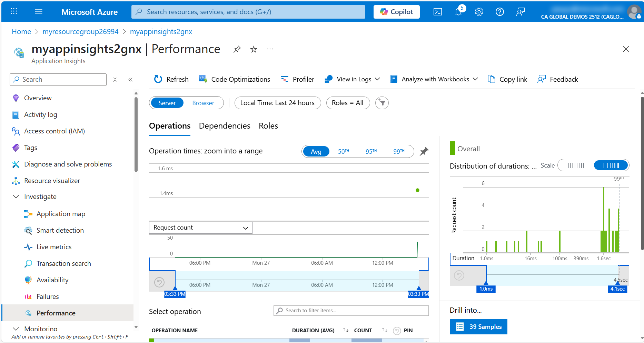644x343 pixels.
Task: Open the 39 Samples panel
Action: (x=478, y=326)
